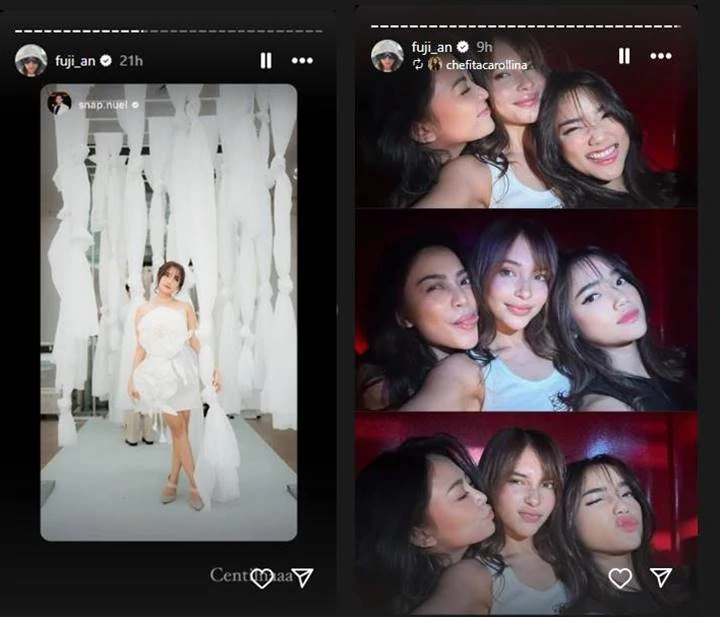Open more options on the 21h story
This screenshot has width=720, height=617.
302,61
